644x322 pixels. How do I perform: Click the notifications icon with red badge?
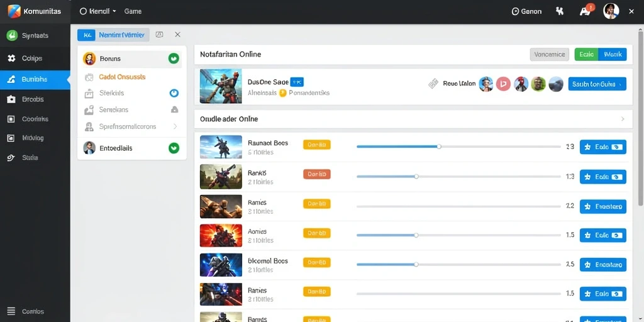point(585,11)
